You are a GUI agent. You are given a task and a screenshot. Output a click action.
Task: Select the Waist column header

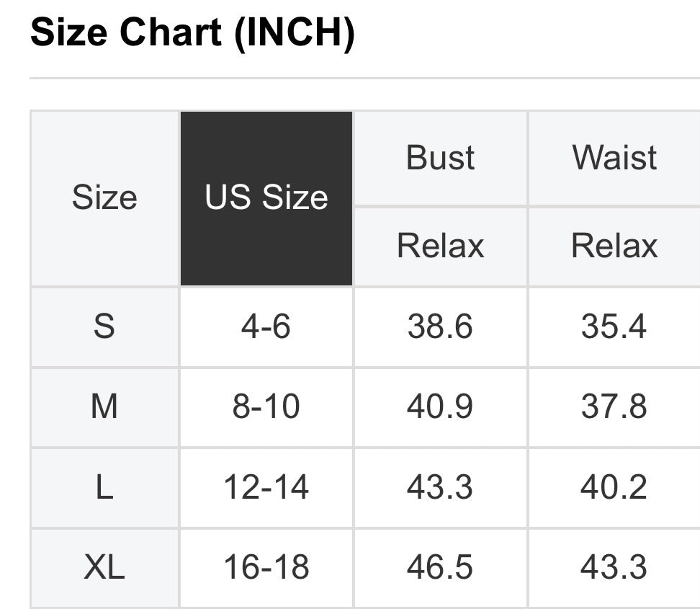(x=614, y=158)
